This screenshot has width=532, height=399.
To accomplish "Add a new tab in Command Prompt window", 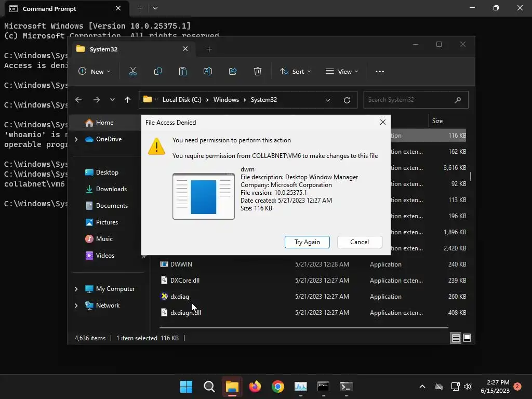I will [140, 8].
